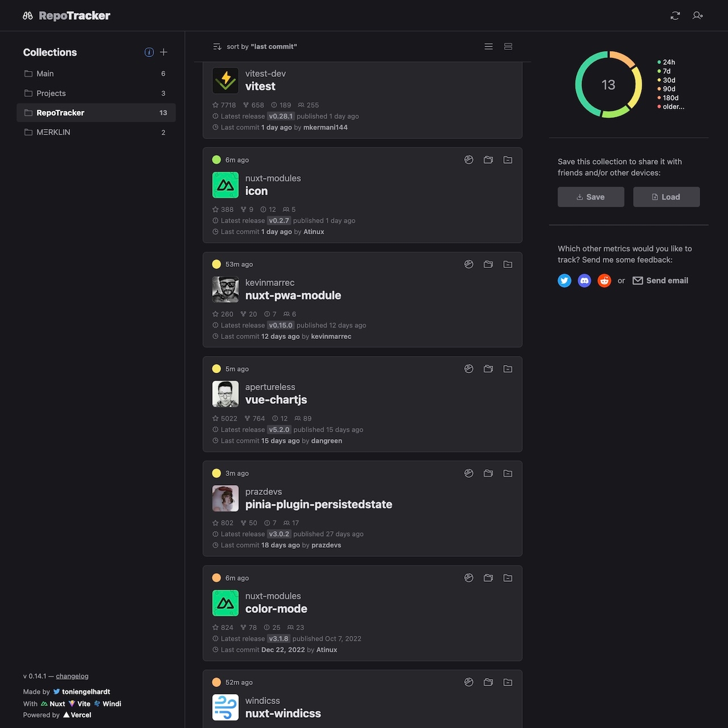Click the RepoTracker binoculars logo icon

pos(28,16)
